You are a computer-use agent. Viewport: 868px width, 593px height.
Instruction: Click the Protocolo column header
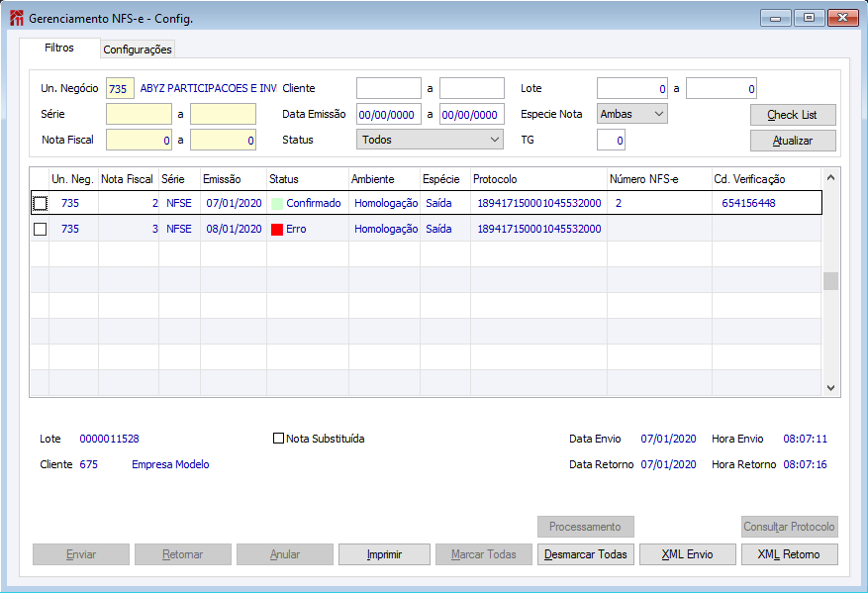[x=538, y=179]
